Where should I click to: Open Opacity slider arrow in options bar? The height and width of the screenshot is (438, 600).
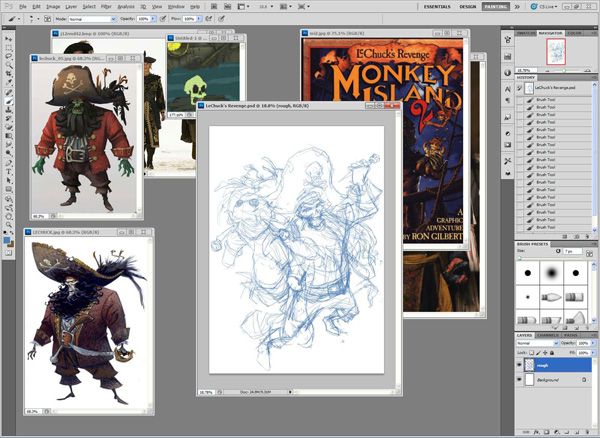(153, 19)
